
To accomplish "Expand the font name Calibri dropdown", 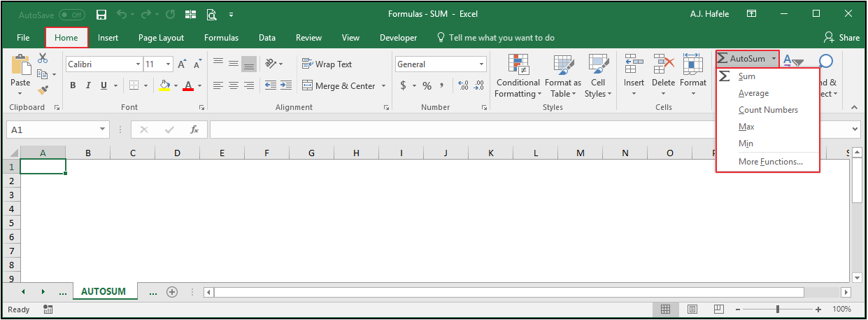I will pos(138,64).
